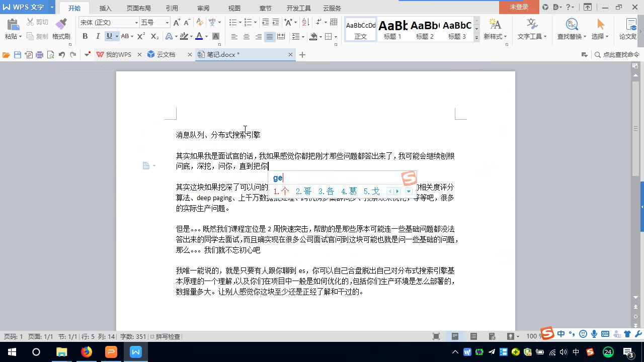Apply the 标题 2 heading style
The width and height of the screenshot is (644, 362).
point(425,29)
